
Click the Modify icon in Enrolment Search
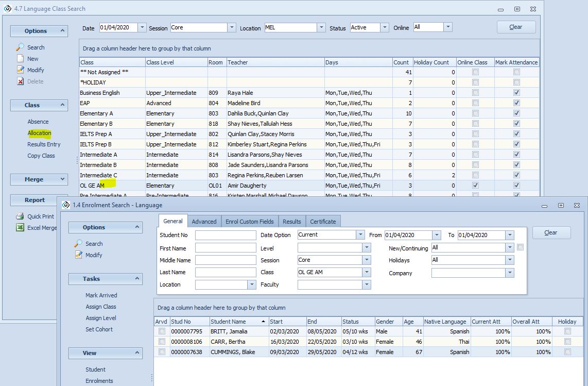coord(78,255)
